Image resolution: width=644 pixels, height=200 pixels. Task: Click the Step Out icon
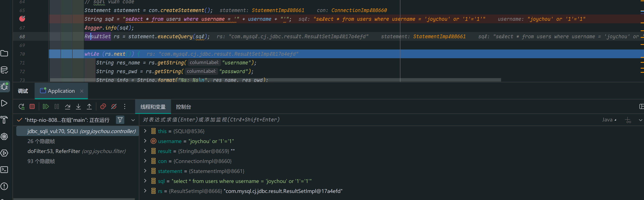[x=89, y=107]
